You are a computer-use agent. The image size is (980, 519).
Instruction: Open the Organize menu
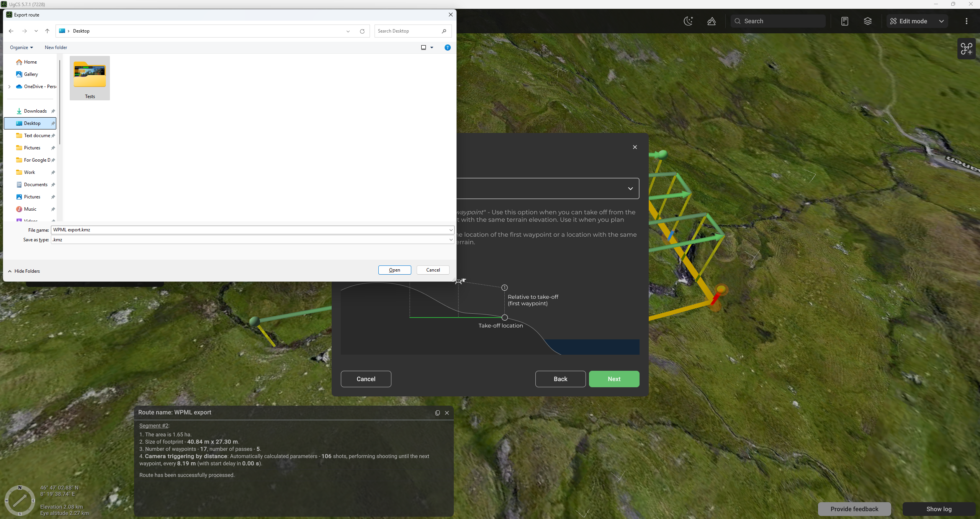(21, 47)
